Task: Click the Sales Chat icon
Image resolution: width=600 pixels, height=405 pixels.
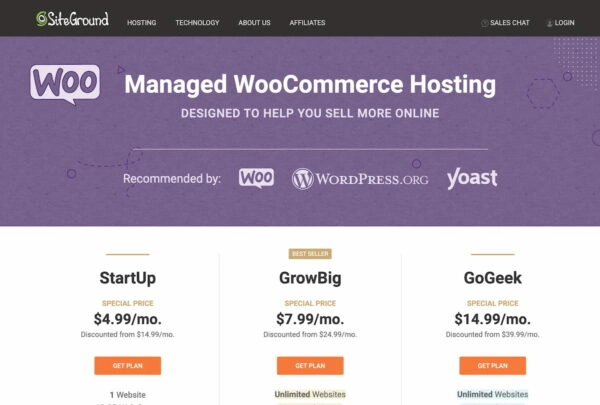Action: 485,22
